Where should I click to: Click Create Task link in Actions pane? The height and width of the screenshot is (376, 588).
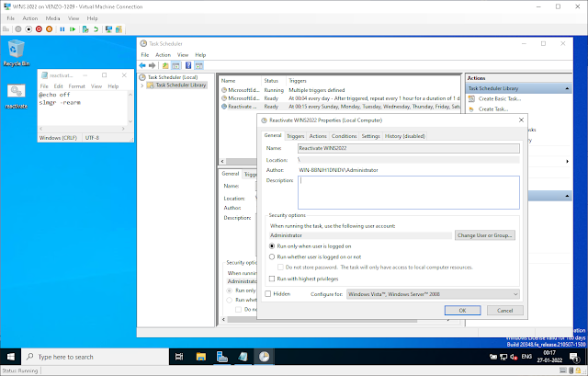click(x=493, y=109)
